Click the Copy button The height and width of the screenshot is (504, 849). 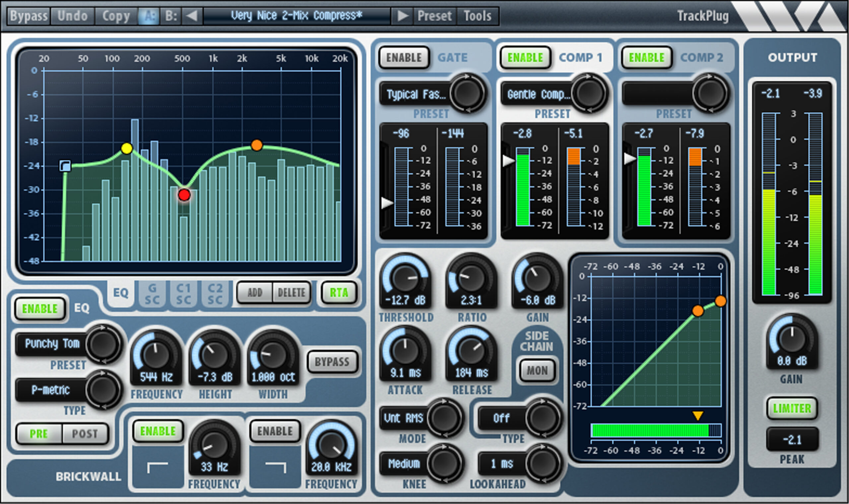116,16
